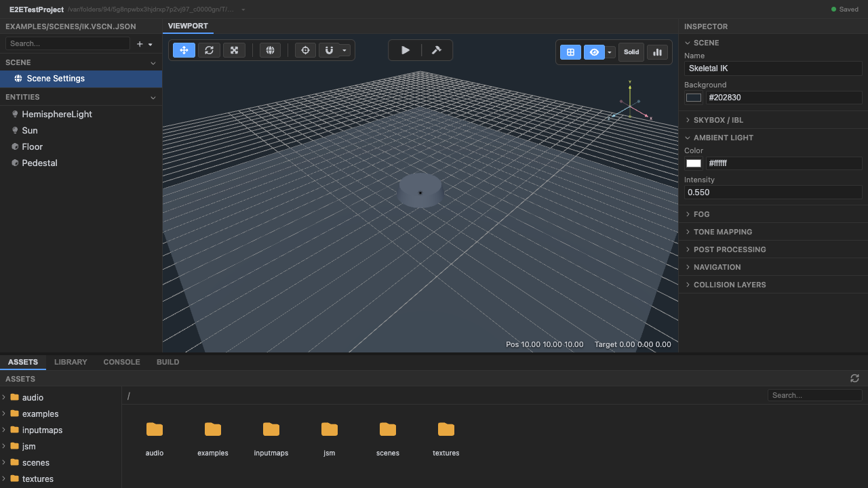This screenshot has width=868, height=488.
Task: Click the viewport orientation axis gizmo
Action: (630, 105)
